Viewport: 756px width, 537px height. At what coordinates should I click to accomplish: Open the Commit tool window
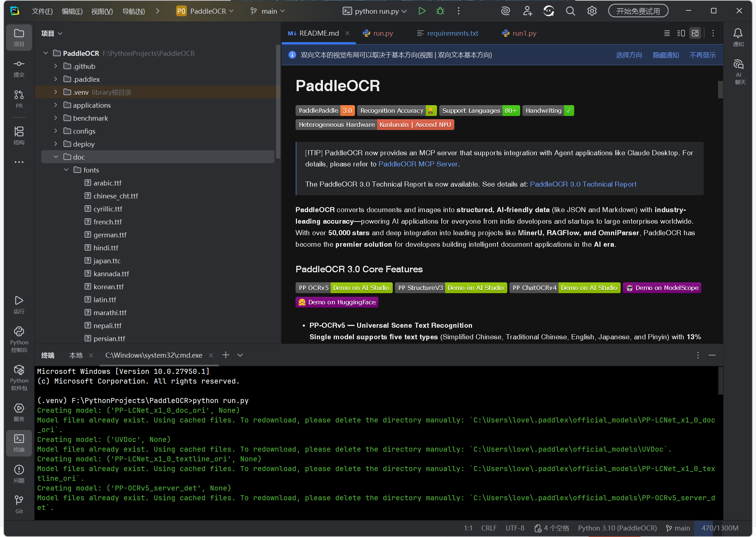pos(19,68)
